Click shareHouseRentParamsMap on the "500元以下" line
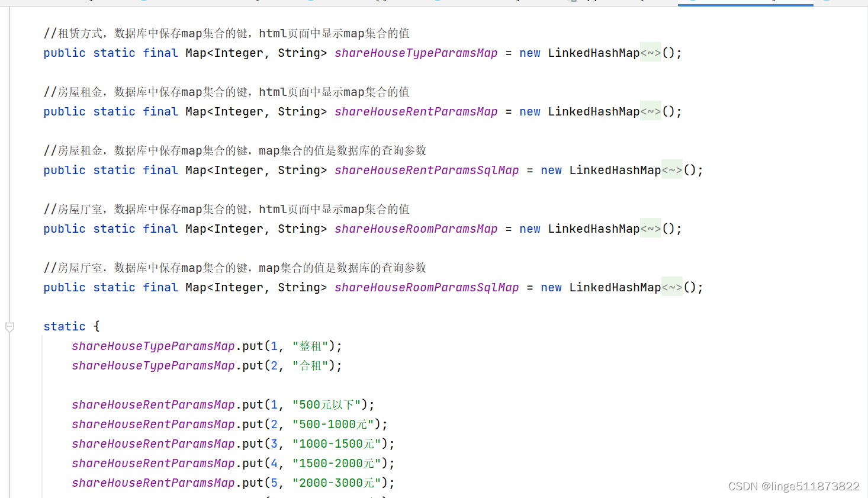The image size is (868, 498). pyautogui.click(x=153, y=405)
